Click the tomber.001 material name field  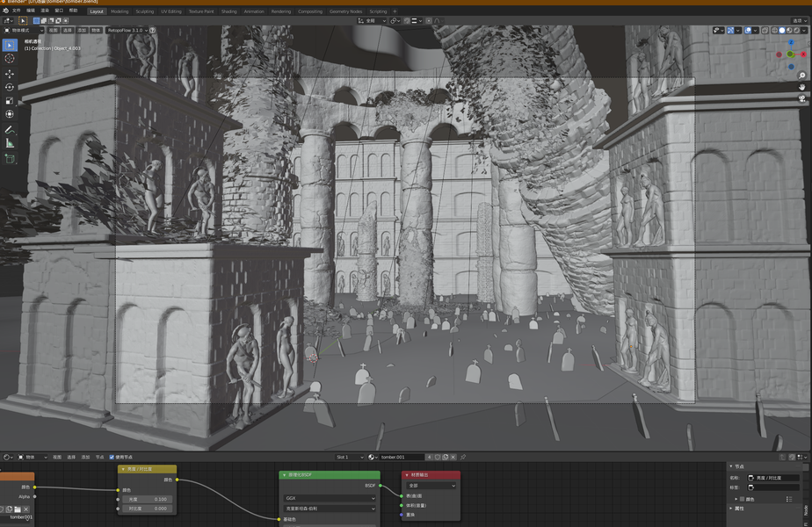click(402, 457)
